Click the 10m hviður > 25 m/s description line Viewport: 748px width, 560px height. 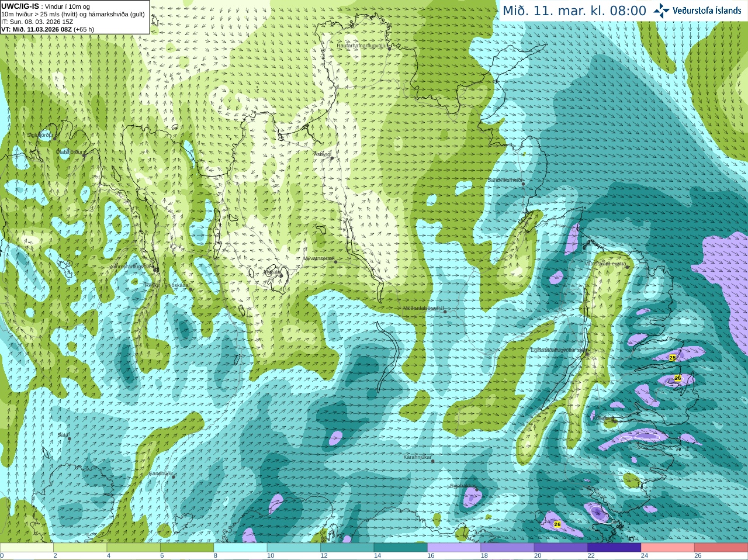(72, 13)
